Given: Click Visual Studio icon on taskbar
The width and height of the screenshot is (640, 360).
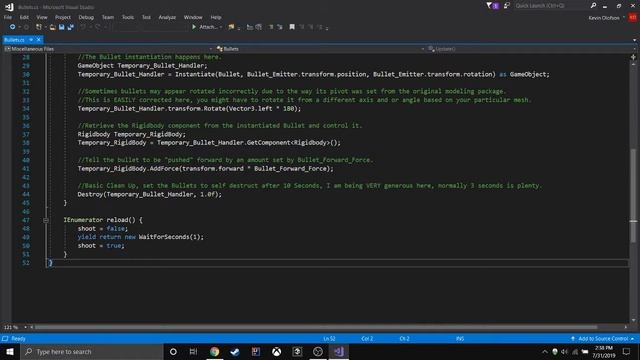Looking at the screenshot, I should (x=339, y=351).
